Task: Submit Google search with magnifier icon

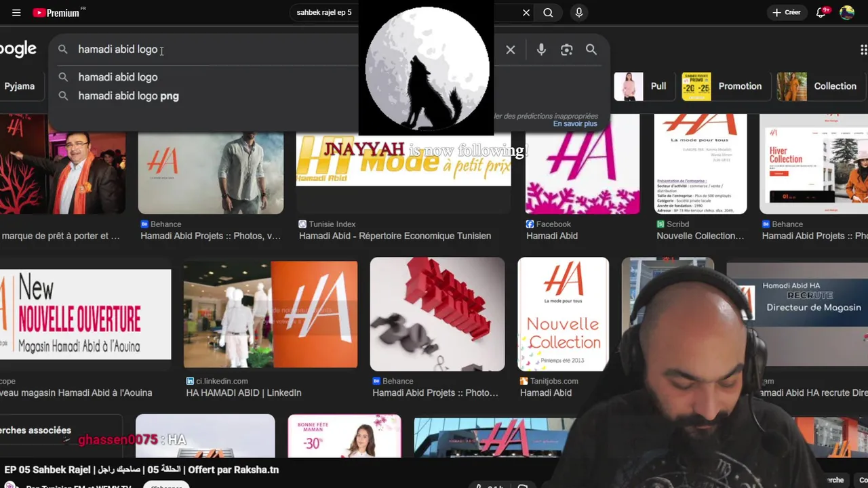Action: click(x=591, y=49)
